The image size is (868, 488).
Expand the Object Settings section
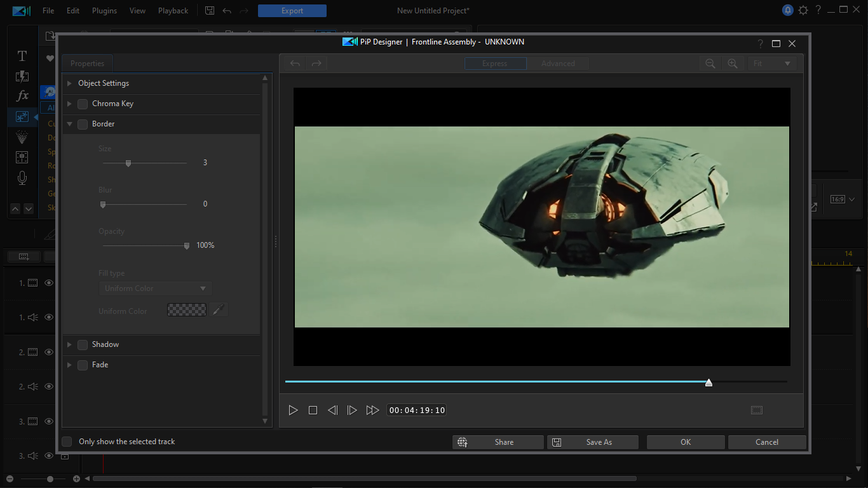coord(69,83)
